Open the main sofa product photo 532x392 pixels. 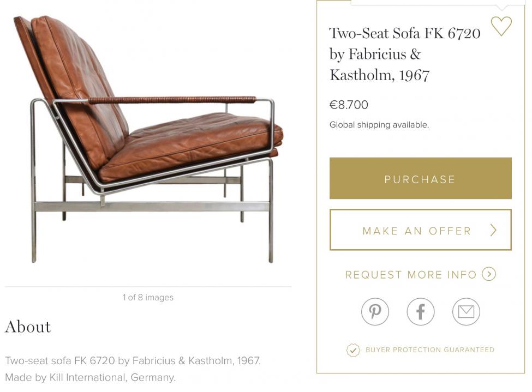148,142
